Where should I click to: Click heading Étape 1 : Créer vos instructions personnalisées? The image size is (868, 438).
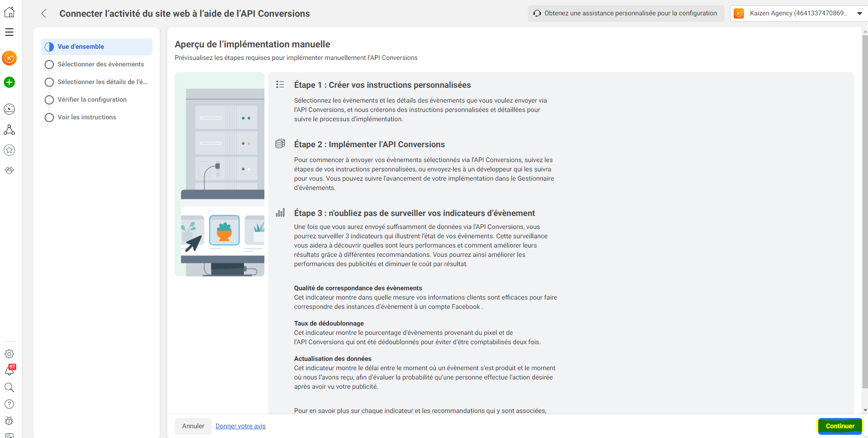coord(382,85)
